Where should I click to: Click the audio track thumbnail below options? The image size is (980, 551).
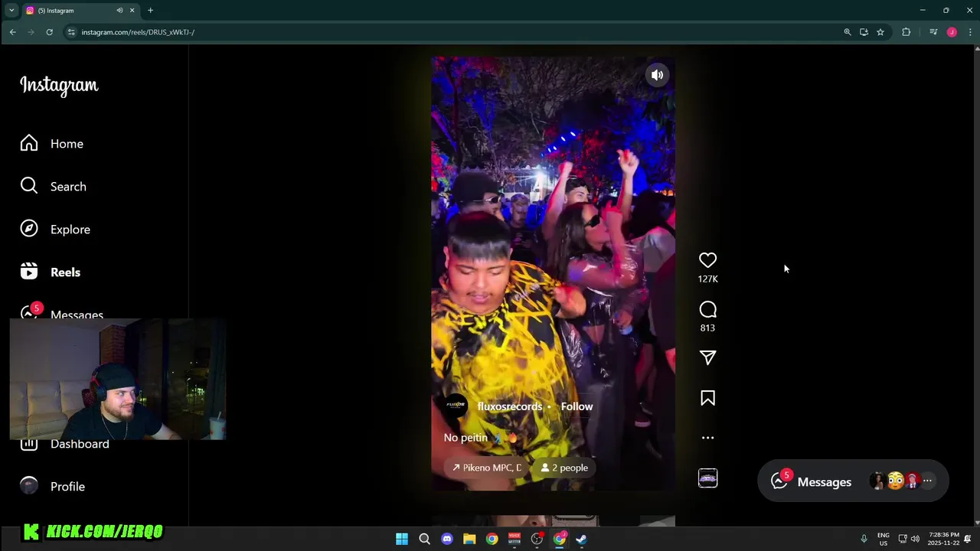click(x=707, y=478)
